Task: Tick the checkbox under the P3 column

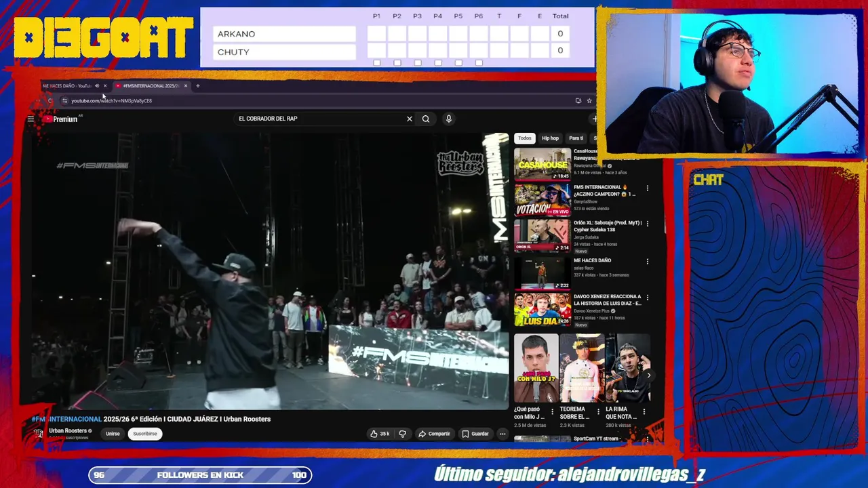Action: click(418, 63)
